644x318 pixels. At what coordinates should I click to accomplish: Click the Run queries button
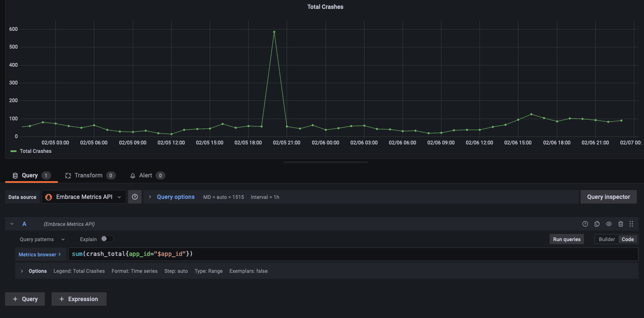(566, 239)
